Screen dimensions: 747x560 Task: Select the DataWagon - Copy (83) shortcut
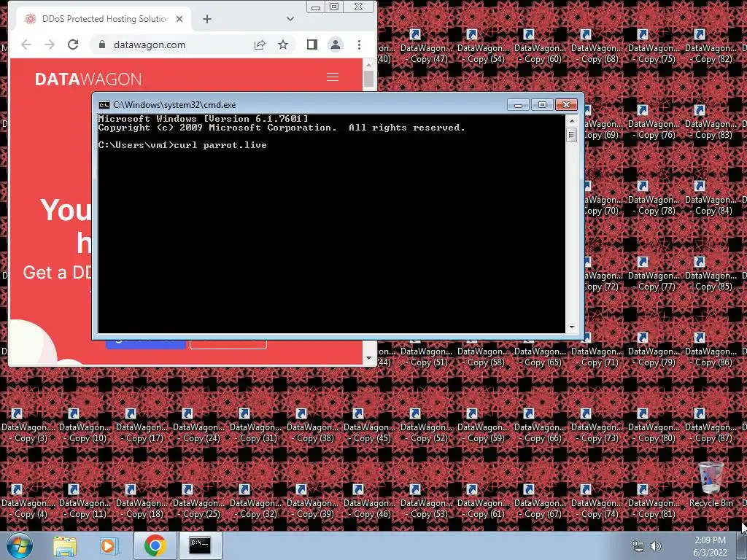(711, 122)
